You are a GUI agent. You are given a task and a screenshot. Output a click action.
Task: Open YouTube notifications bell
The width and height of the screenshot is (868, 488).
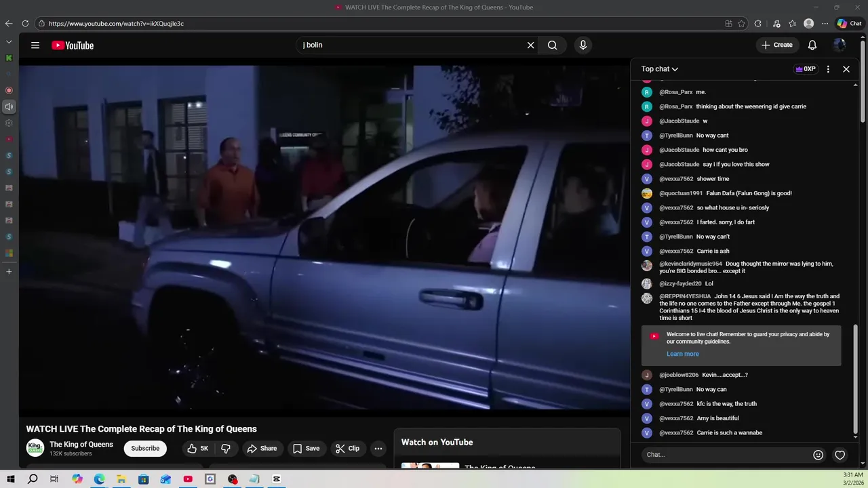[812, 45]
